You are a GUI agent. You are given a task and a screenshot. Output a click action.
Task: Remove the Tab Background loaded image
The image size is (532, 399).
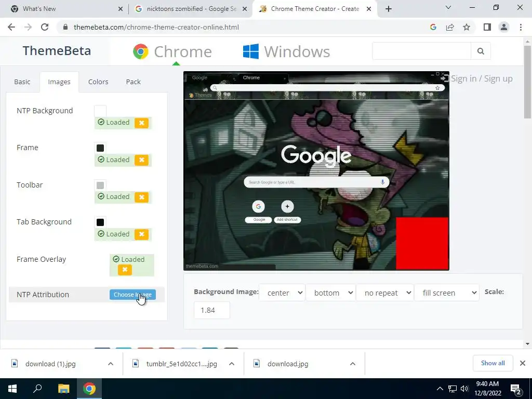(x=141, y=234)
